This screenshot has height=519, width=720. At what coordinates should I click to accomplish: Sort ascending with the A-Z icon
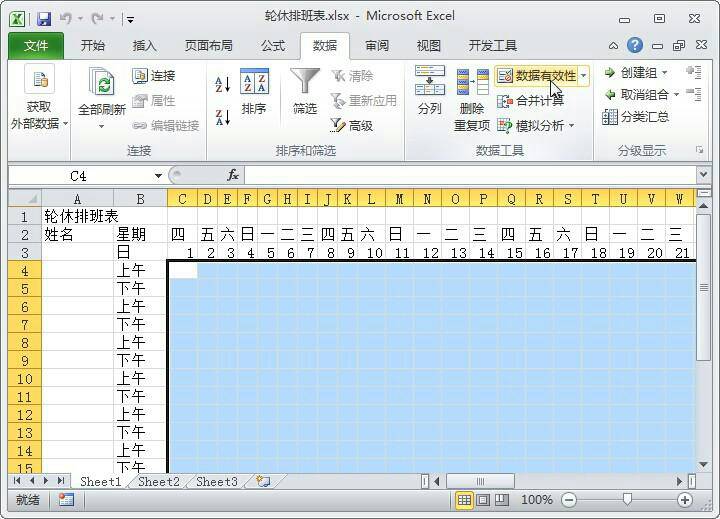pyautogui.click(x=223, y=84)
